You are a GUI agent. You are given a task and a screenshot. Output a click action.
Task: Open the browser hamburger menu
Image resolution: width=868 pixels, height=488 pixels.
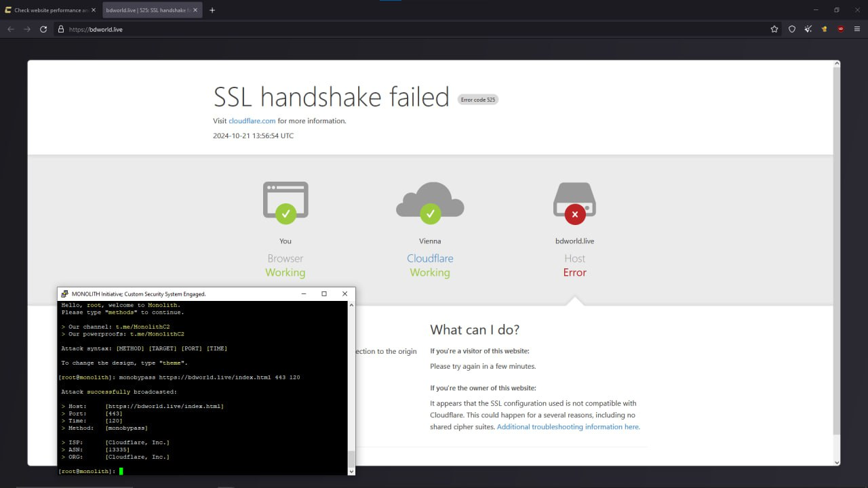coord(857,29)
